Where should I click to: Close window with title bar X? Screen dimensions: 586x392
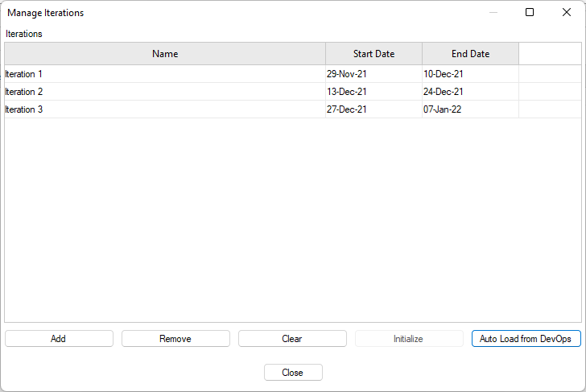[x=566, y=12]
